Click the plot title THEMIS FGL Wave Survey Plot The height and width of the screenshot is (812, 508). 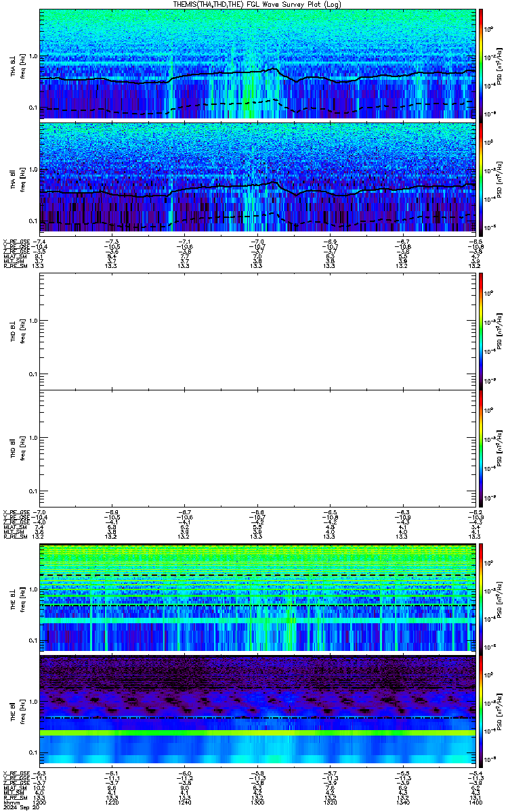point(257,4)
